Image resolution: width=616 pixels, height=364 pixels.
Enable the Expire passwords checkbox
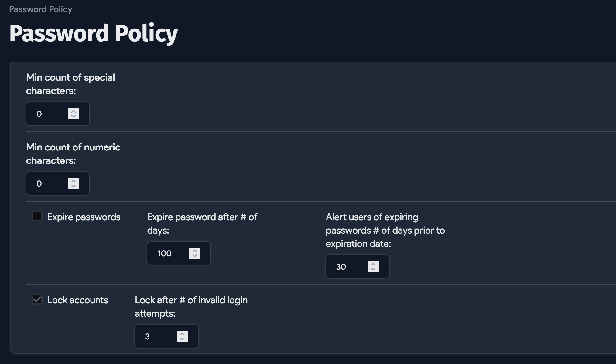point(37,216)
